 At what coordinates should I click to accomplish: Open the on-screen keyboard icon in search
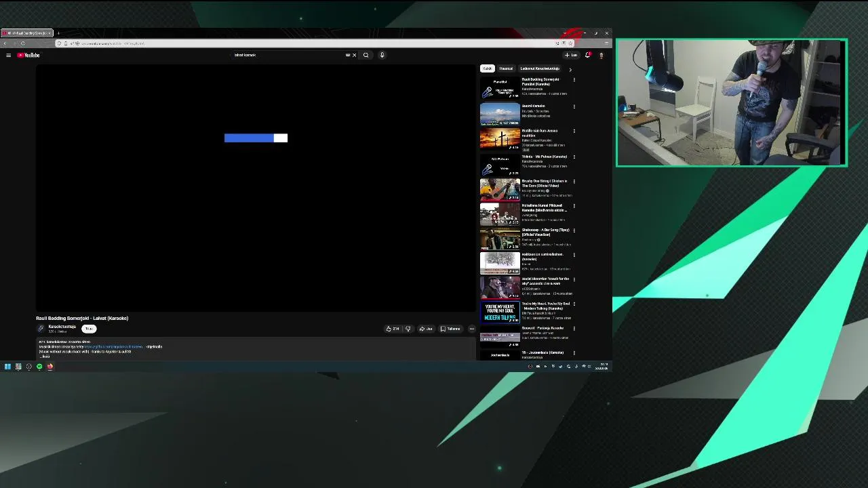[x=348, y=55]
